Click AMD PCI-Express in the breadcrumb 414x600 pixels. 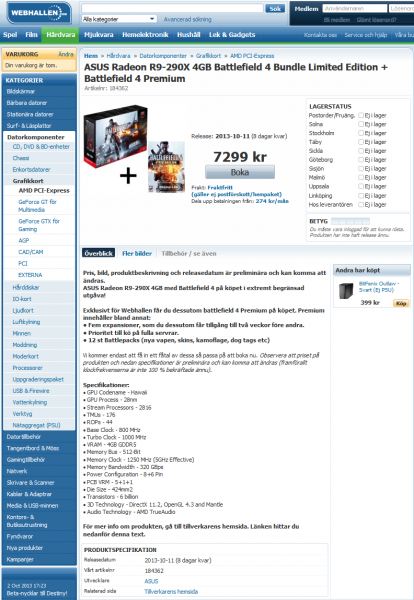pos(252,56)
